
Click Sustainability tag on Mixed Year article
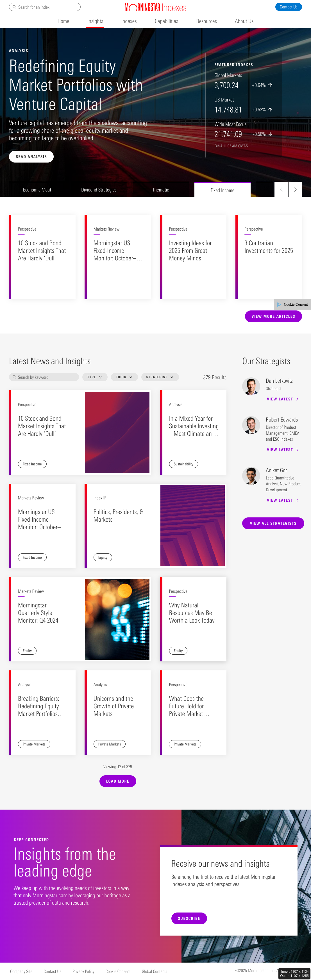(x=183, y=464)
